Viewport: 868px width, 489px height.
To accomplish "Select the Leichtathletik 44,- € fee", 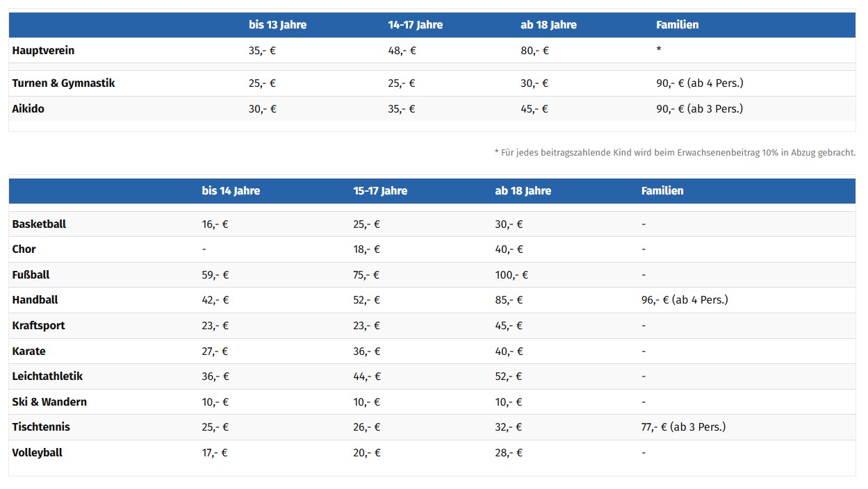I will tap(367, 376).
